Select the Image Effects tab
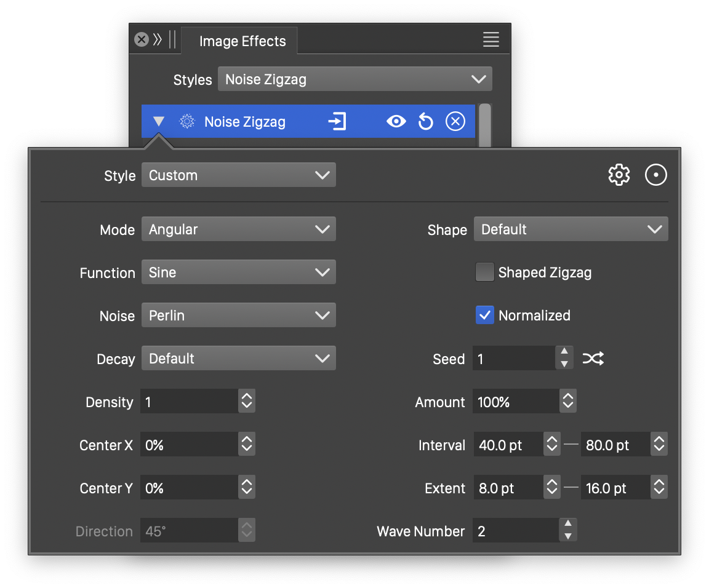The image size is (709, 588). pyautogui.click(x=242, y=41)
